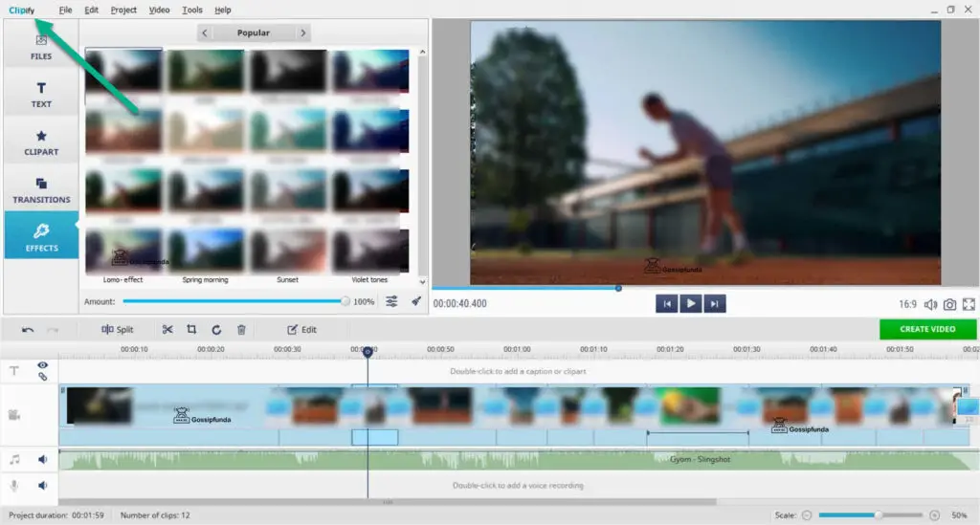Viewport: 980px width, 525px height.
Task: Click the microphone track icon
Action: [x=13, y=486]
